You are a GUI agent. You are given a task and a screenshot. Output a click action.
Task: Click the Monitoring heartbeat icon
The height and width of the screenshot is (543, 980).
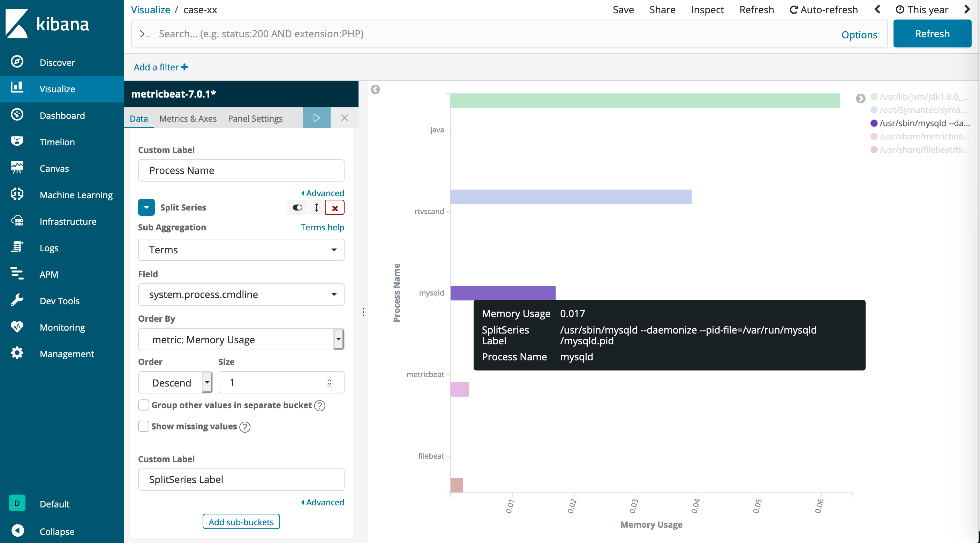click(17, 327)
